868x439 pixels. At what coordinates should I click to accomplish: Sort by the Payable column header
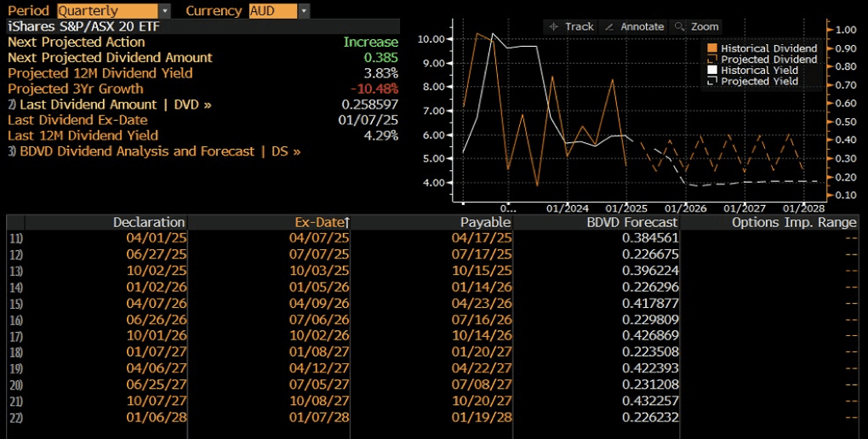click(485, 223)
